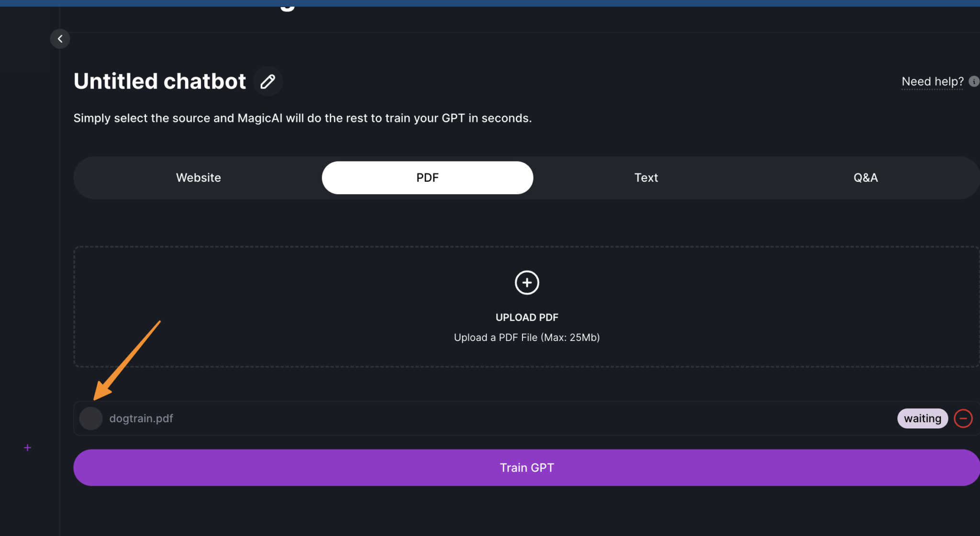The width and height of the screenshot is (980, 536).
Task: Click the Untitled chatbot title
Action: (x=160, y=81)
